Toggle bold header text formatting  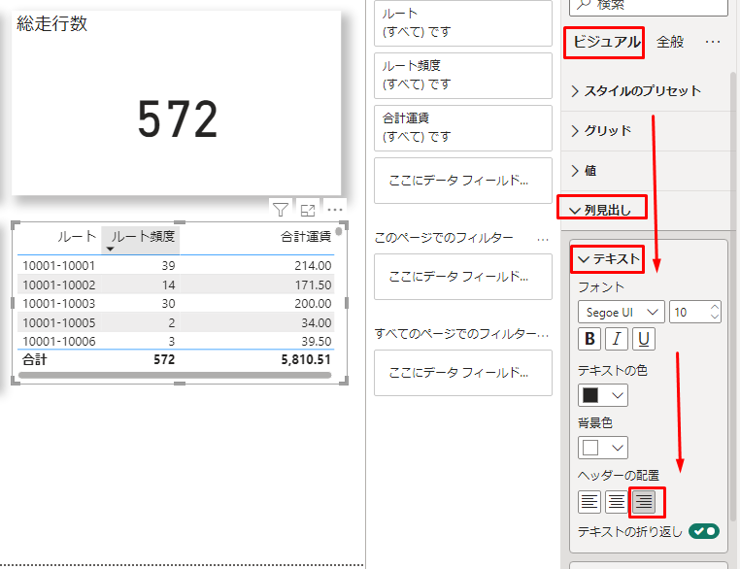coord(590,339)
